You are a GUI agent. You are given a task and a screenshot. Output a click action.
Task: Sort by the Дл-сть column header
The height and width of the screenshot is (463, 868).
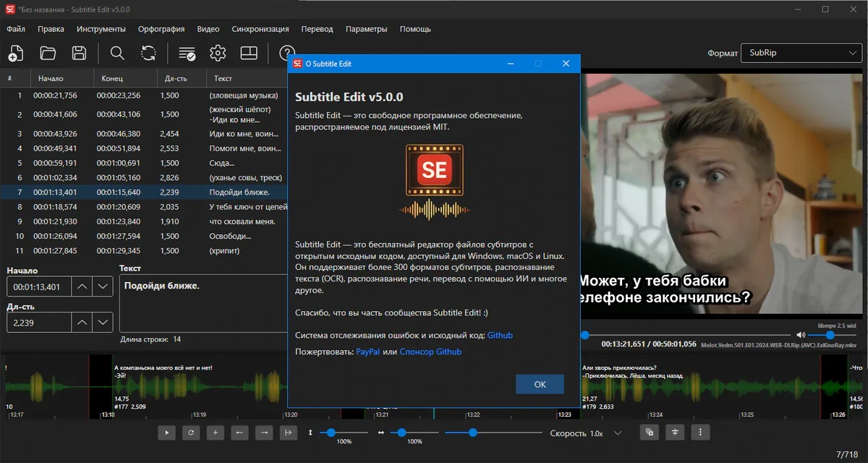point(182,78)
